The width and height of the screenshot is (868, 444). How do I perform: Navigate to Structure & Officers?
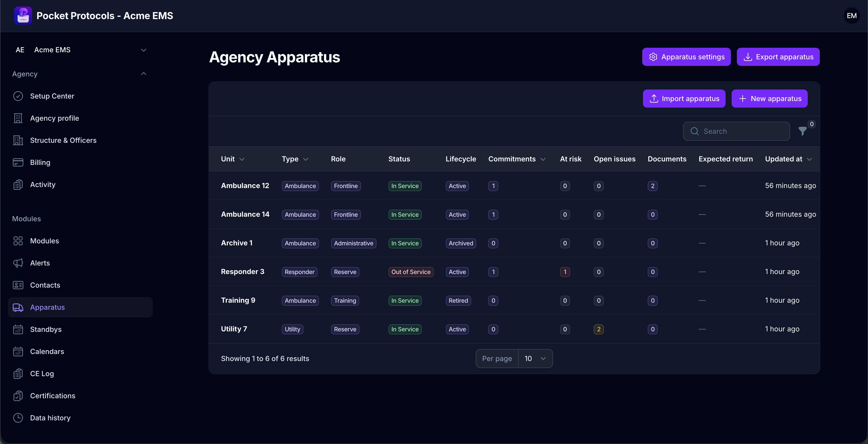[81, 140]
